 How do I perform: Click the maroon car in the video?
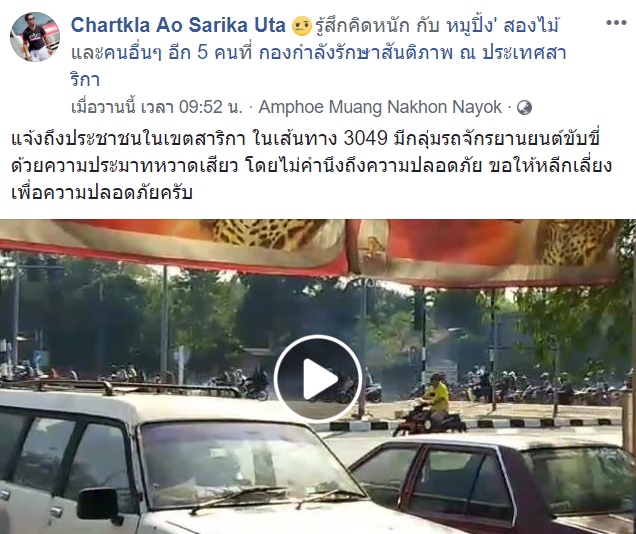click(x=493, y=483)
